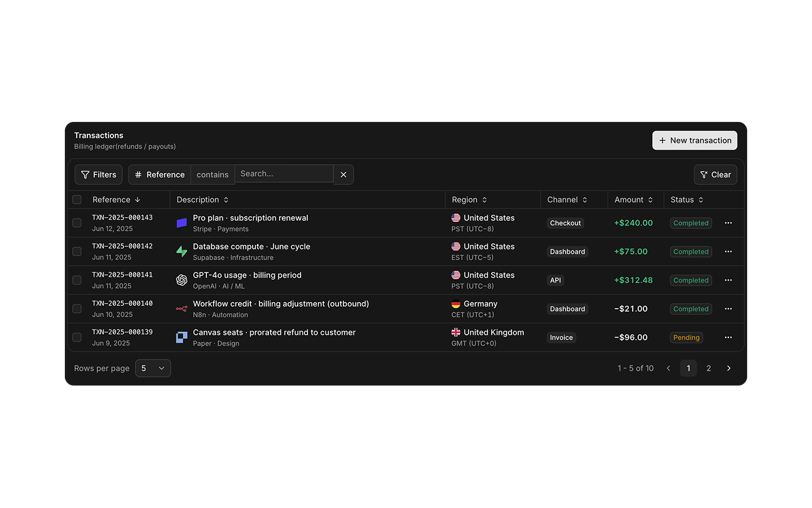Click the +$75.00 amount
The height and width of the screenshot is (508, 812).
631,252
